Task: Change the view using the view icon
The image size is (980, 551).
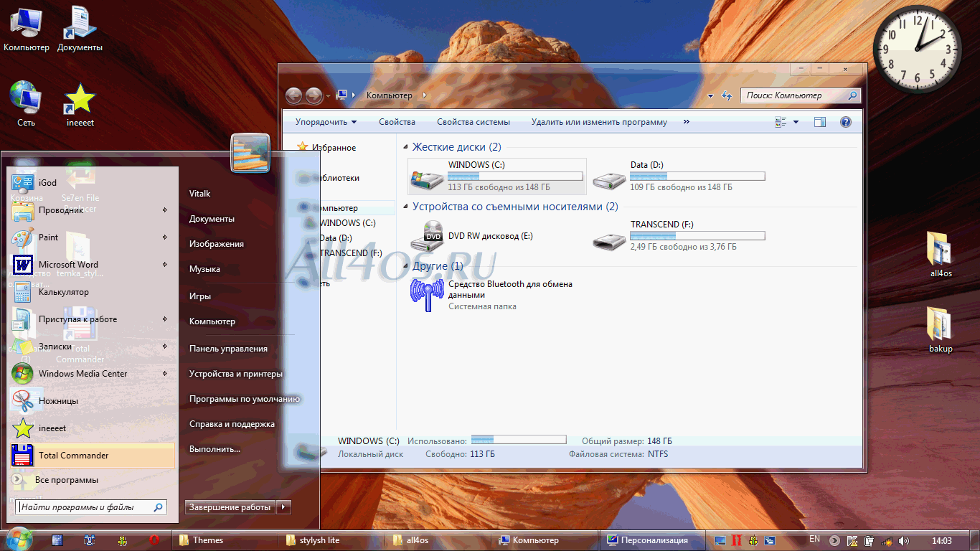Action: (x=781, y=122)
